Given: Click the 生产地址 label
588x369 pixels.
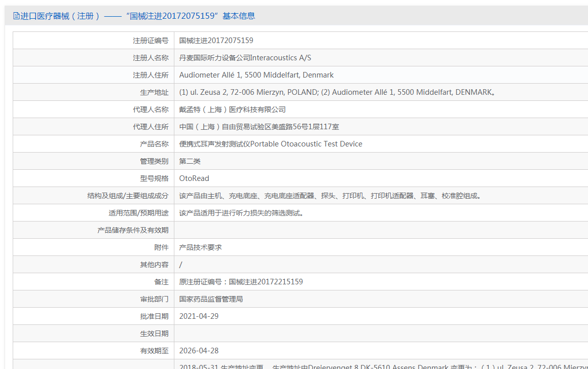Looking at the screenshot, I should pos(154,92).
